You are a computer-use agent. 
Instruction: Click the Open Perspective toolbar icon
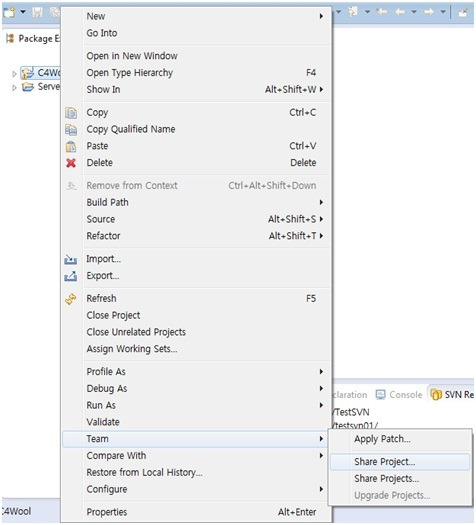[x=463, y=12]
